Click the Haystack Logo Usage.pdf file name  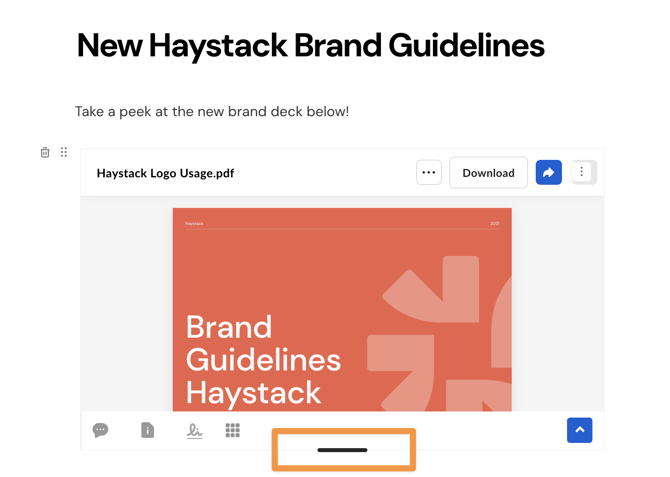point(165,173)
